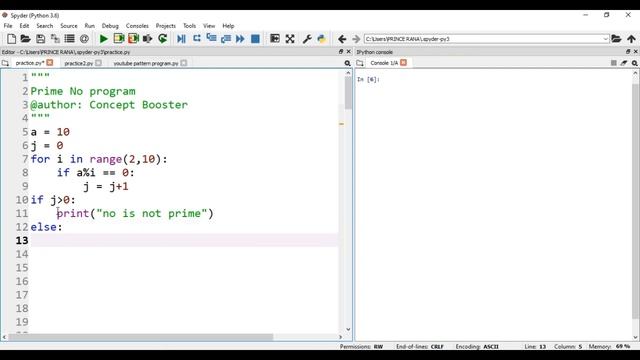This screenshot has height=360, width=640.
Task: Step over the current line in debugger
Action: pyautogui.click(x=197, y=39)
